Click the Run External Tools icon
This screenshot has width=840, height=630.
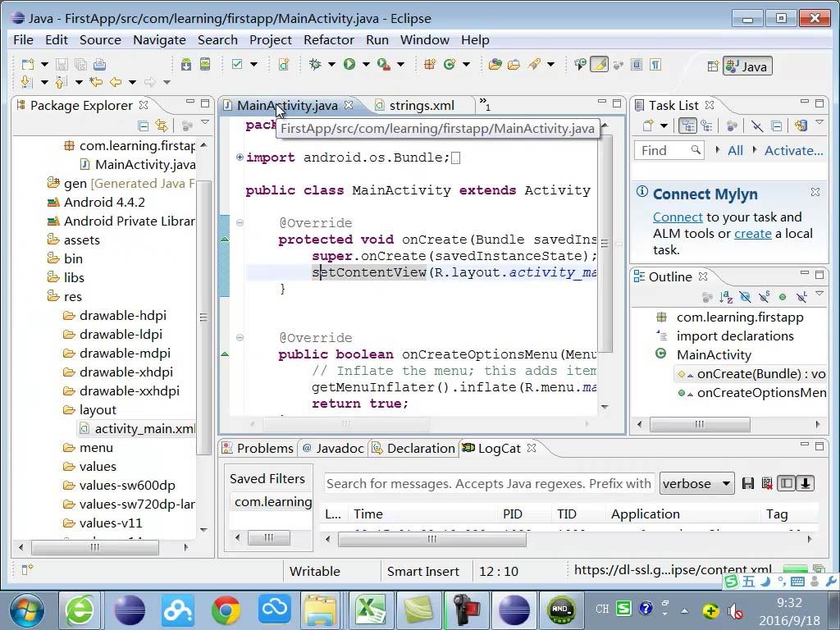pyautogui.click(x=384, y=65)
